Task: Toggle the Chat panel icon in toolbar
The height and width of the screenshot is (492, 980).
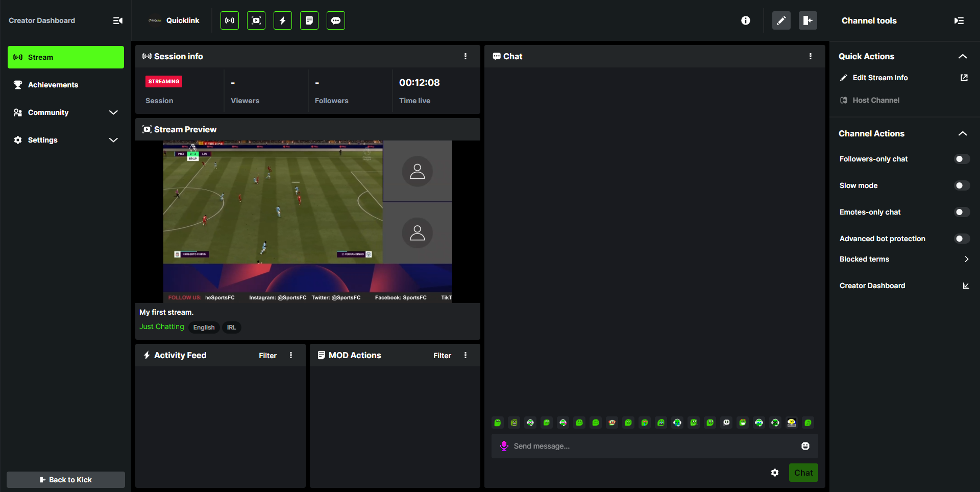Action: (336, 20)
